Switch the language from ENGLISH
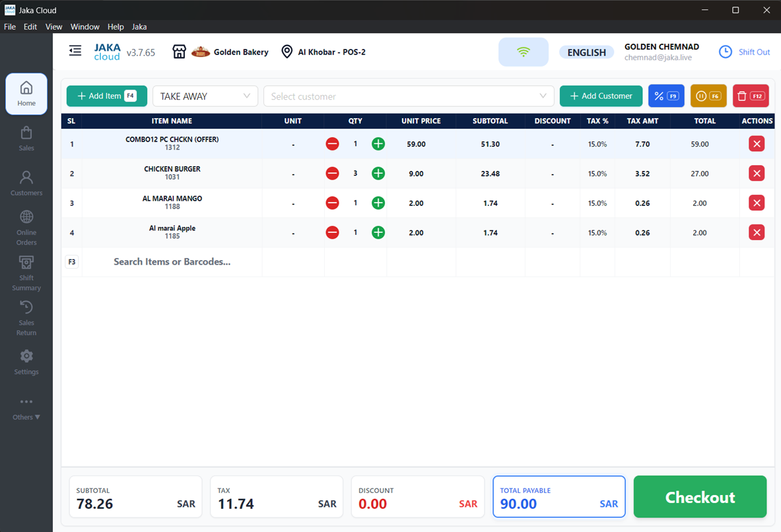The image size is (781, 532). pos(586,51)
